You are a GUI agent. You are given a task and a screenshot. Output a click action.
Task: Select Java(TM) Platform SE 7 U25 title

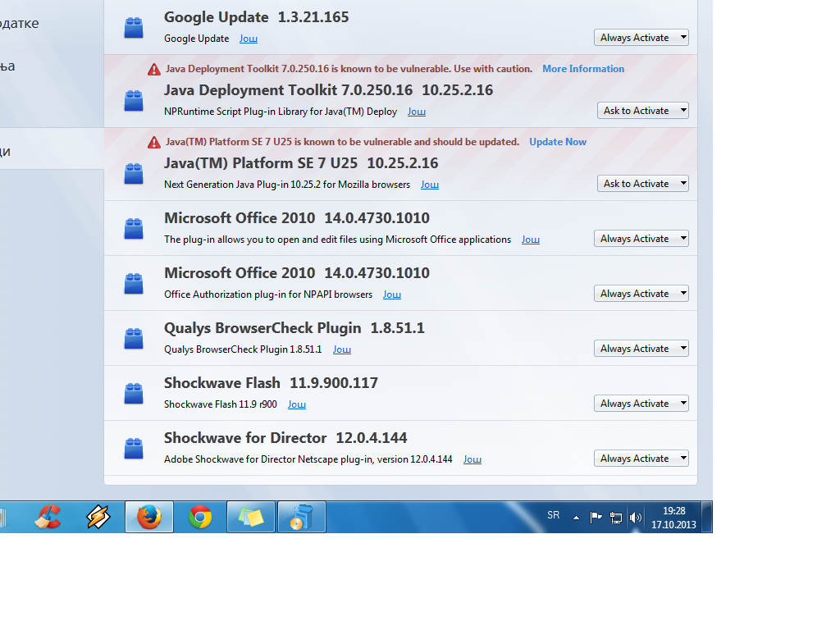[x=301, y=163]
